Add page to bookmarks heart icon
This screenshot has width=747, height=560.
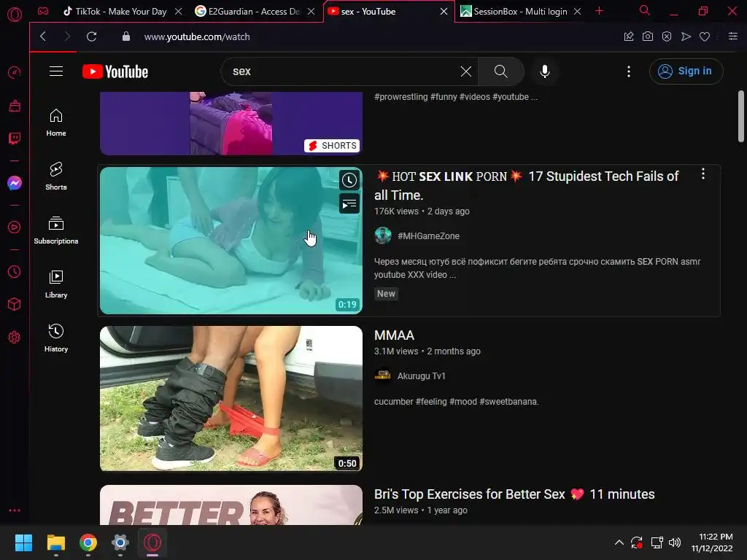705,36
